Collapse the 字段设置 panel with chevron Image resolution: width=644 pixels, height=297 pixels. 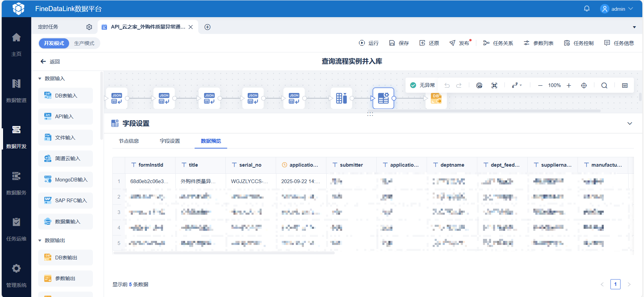(x=630, y=123)
